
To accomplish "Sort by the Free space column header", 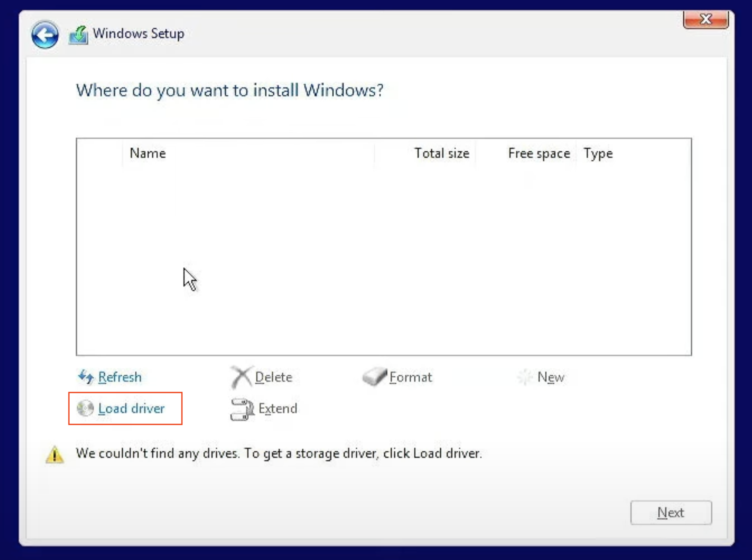I will tap(539, 153).
